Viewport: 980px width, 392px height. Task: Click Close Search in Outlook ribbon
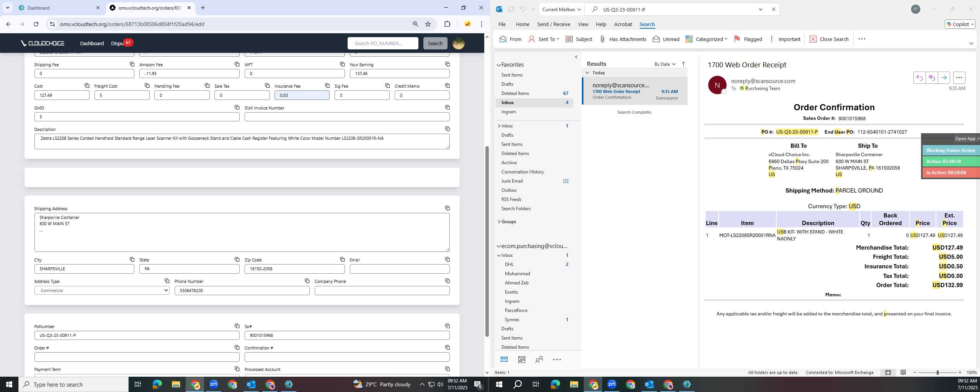[x=829, y=39]
